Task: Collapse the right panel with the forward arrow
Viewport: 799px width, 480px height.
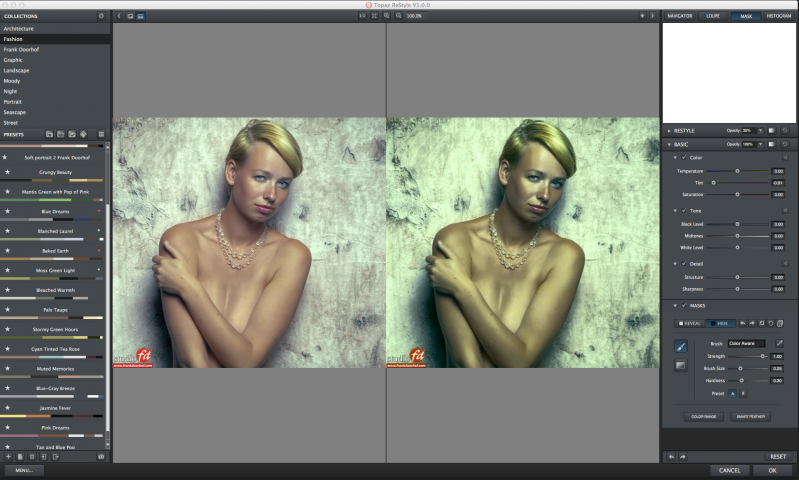Action: 652,16
